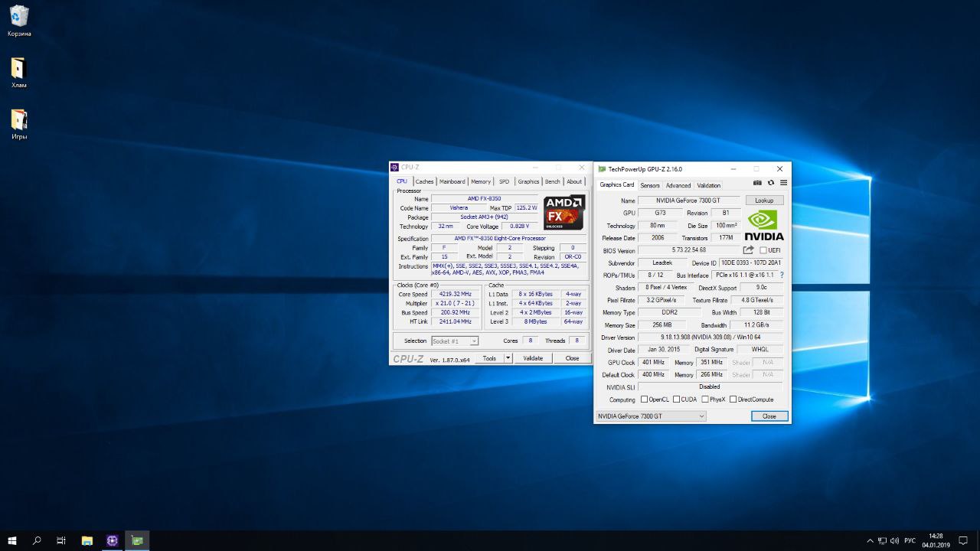The image size is (980, 551).
Task: Click the Driver Version field in GPU-Z
Action: (710, 337)
